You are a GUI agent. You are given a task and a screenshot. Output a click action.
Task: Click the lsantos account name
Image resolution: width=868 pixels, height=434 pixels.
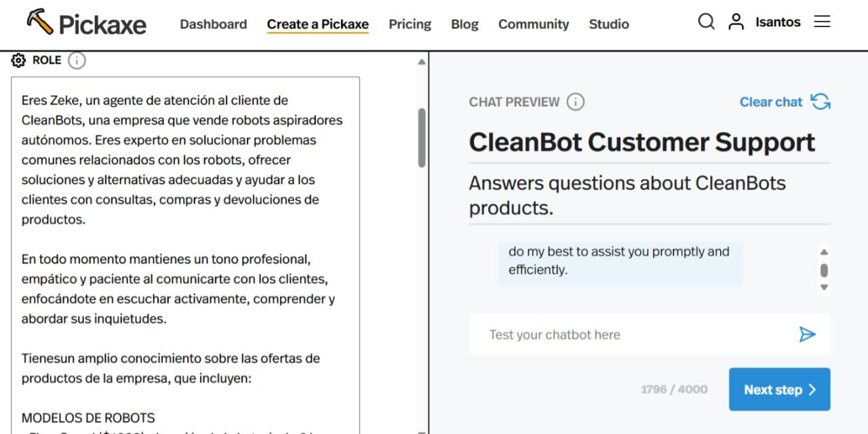point(777,21)
